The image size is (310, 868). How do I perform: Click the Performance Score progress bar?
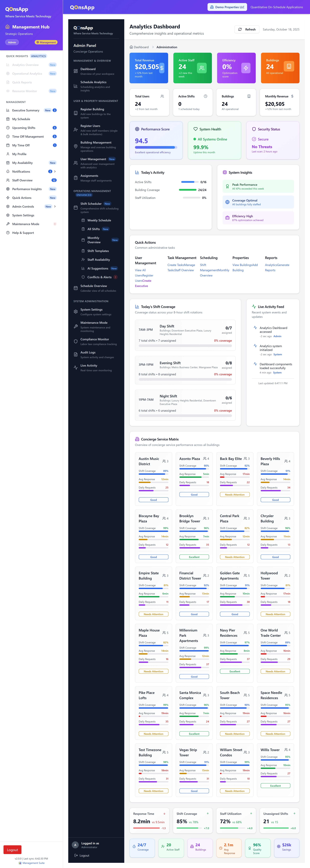[x=156, y=147]
